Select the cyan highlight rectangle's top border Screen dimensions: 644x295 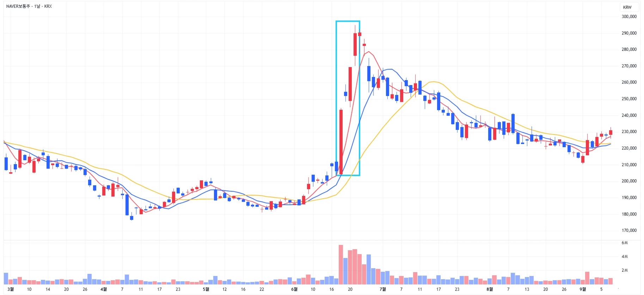(x=348, y=21)
